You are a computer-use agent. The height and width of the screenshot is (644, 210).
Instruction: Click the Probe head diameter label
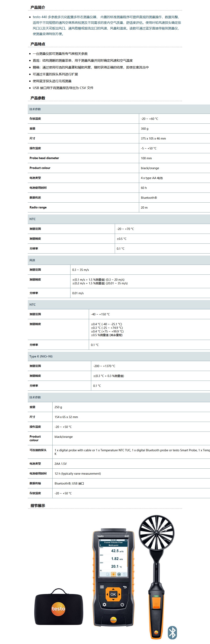coord(44,158)
